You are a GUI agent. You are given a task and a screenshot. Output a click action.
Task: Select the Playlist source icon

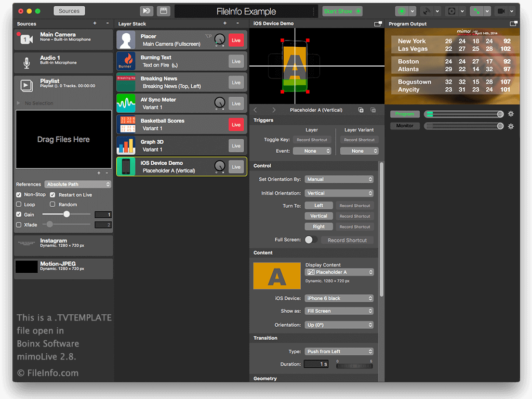tap(26, 86)
